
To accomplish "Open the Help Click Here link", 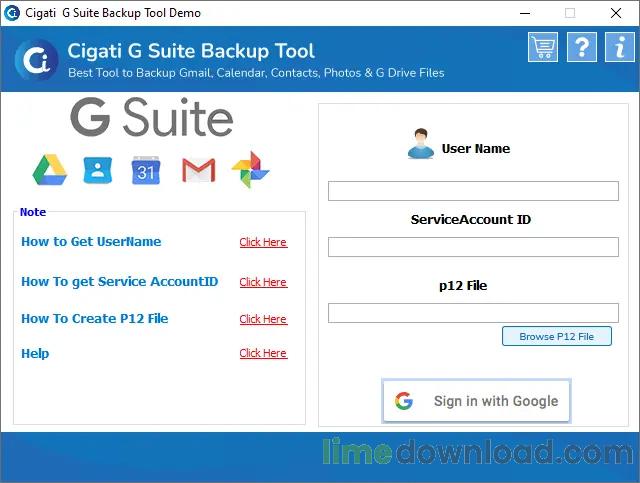I will [x=263, y=354].
